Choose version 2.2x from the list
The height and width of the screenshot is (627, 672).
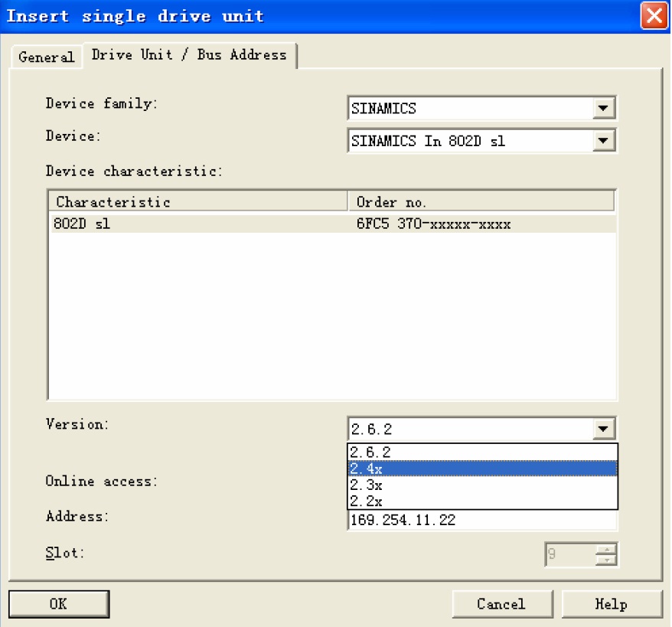[483, 501]
